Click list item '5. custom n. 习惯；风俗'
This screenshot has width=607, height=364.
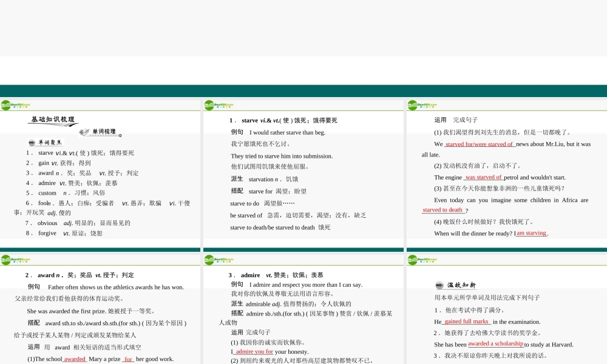66,193
